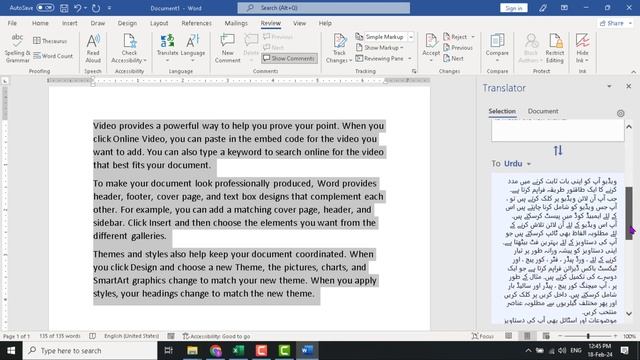Viewport: 640px width, 360px height.
Task: Save the document from the quick access toolbar
Action: (64, 8)
